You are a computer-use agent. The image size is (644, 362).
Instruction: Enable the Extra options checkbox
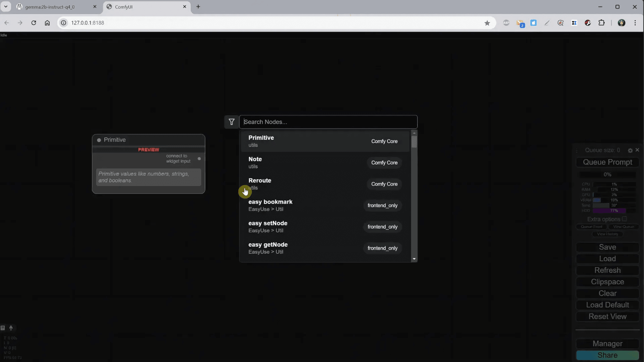point(625,219)
